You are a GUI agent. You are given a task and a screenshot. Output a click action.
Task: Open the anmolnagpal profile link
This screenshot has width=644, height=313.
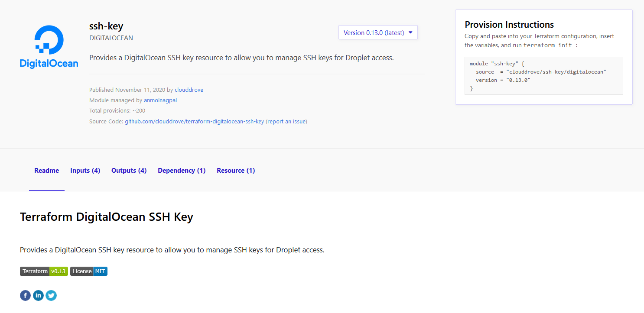point(160,100)
